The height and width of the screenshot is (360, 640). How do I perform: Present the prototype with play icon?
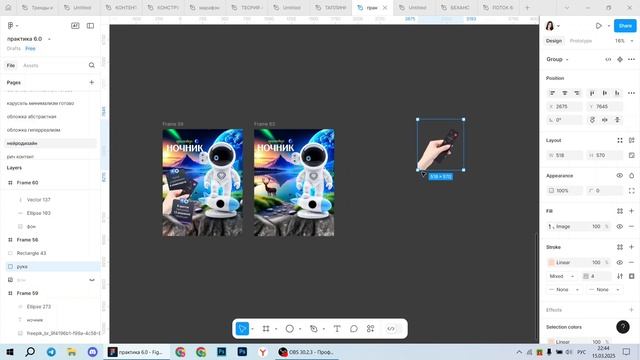click(598, 26)
